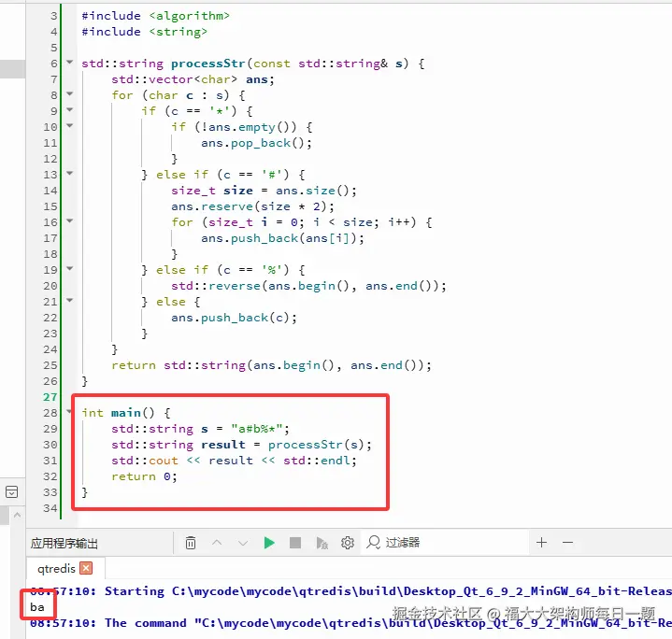672x639 pixels.
Task: Click ans.push_back(c) on line 22
Action: point(234,318)
